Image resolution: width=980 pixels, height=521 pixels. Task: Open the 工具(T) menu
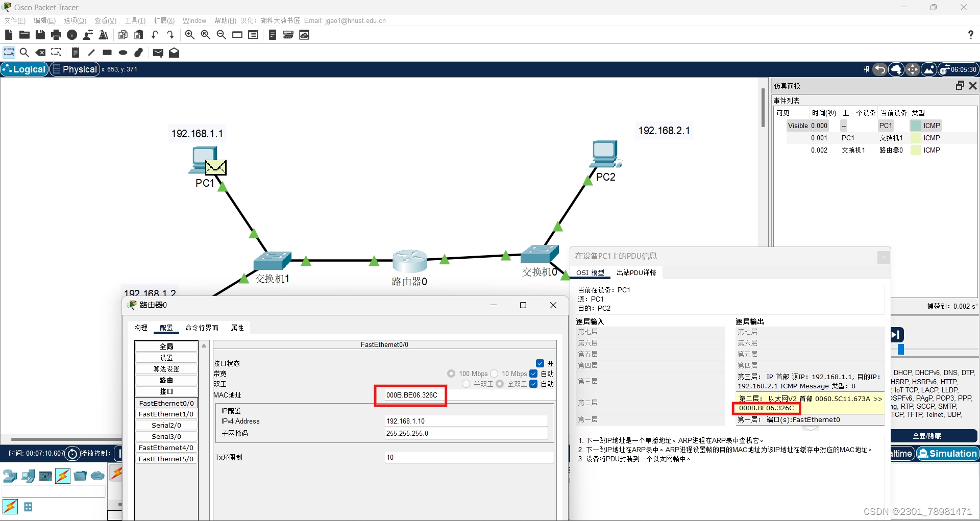135,20
